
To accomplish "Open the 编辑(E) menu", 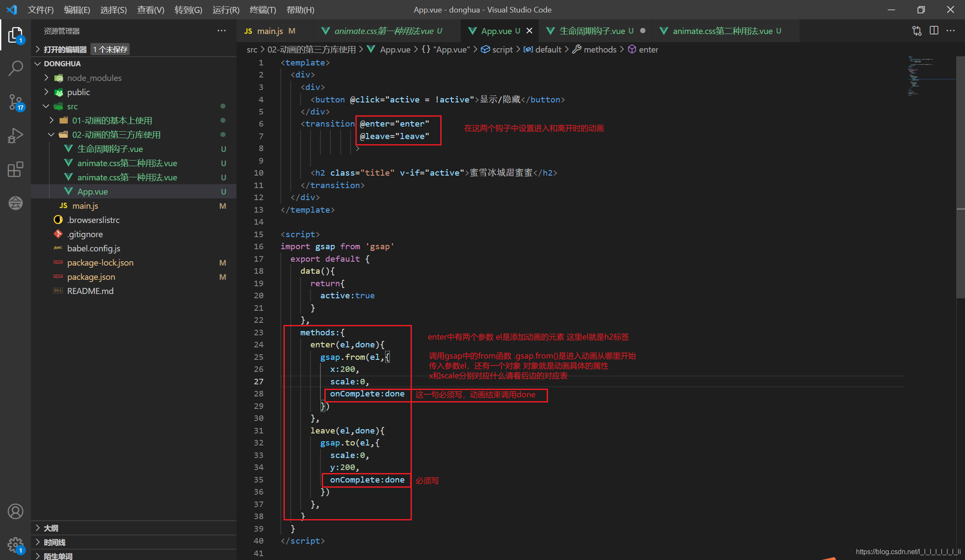I will point(77,9).
